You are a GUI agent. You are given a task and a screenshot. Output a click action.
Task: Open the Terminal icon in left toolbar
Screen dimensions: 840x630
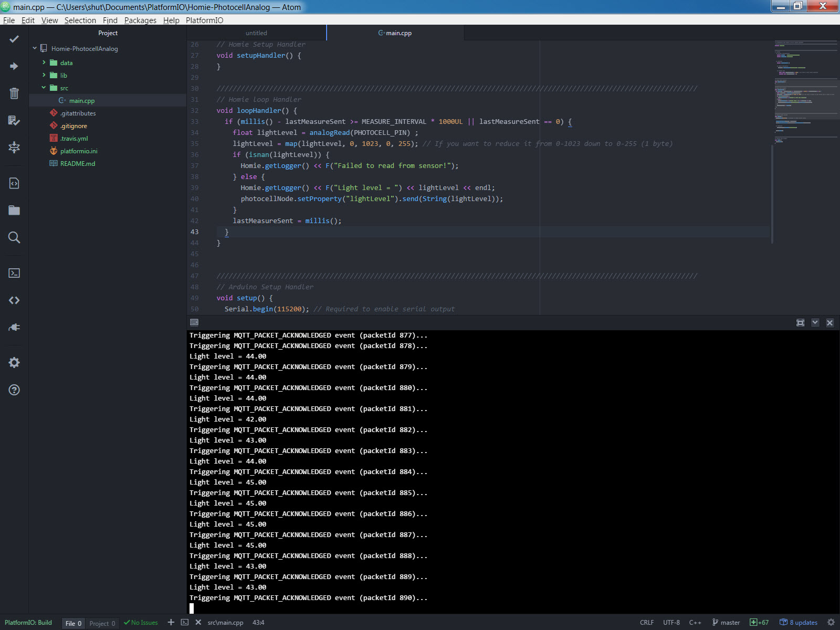pyautogui.click(x=14, y=273)
